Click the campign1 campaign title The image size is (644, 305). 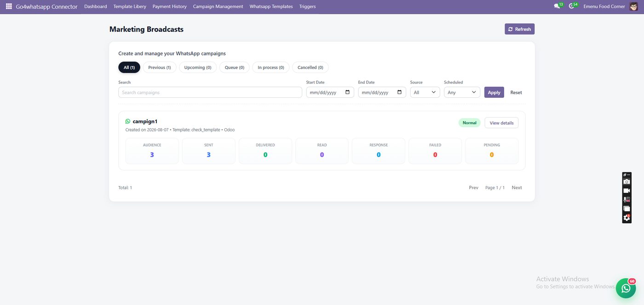[145, 121]
